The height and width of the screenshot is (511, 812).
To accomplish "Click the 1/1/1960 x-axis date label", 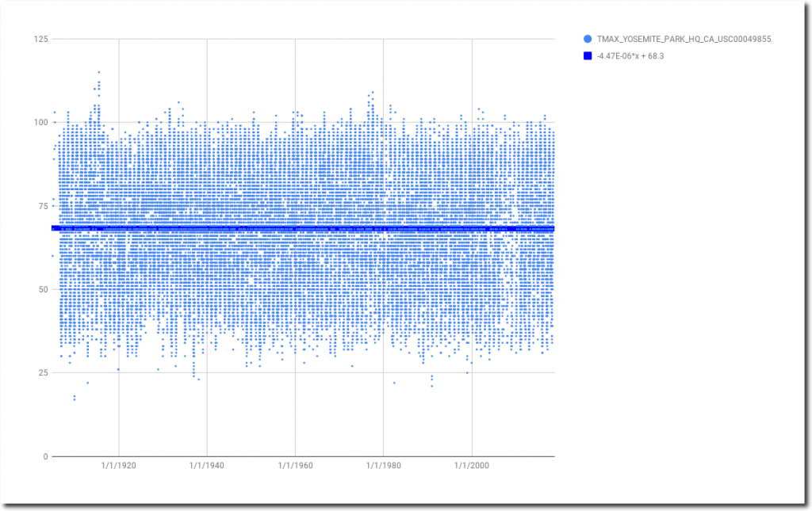I will point(295,467).
